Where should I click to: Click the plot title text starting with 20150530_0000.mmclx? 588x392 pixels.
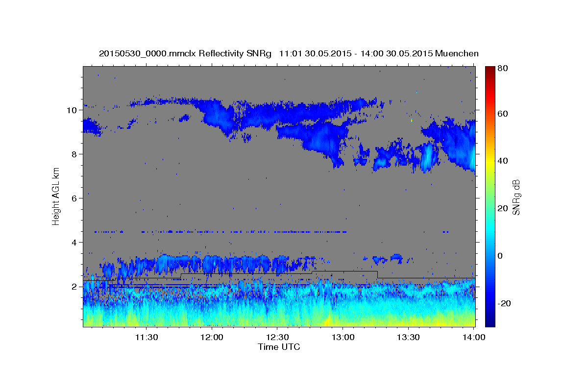coord(289,53)
